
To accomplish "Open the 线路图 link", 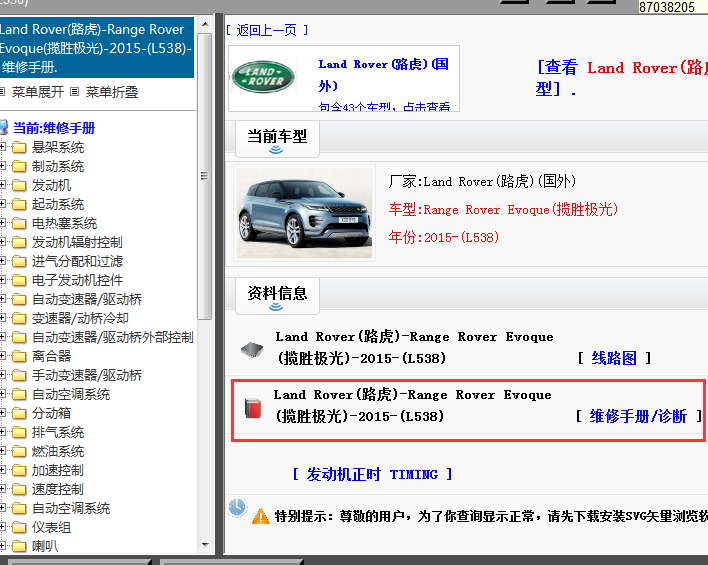I will pyautogui.click(x=614, y=358).
